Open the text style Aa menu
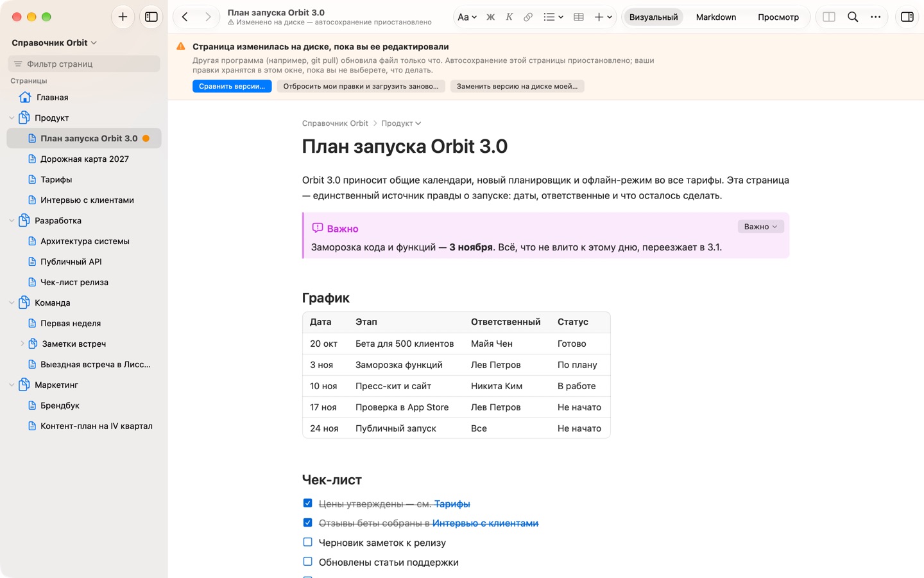This screenshot has height=578, width=924. point(467,17)
